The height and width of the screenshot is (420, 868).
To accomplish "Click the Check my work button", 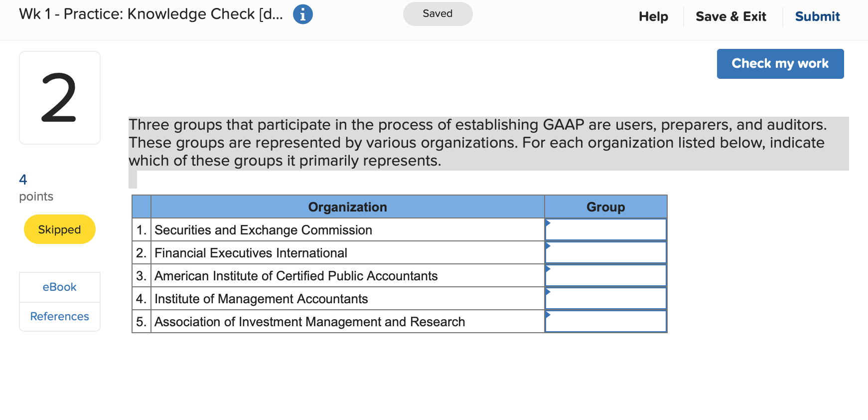I will pos(780,64).
